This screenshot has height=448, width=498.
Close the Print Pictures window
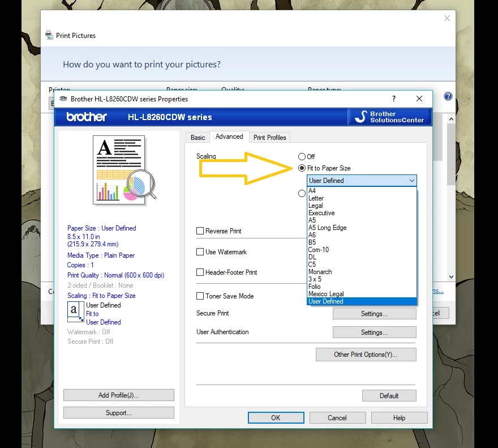[447, 18]
